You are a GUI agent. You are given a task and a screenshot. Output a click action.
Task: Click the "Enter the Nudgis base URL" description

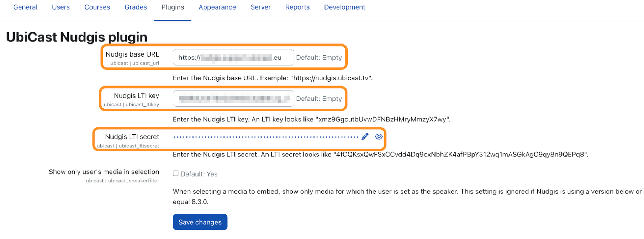point(273,78)
